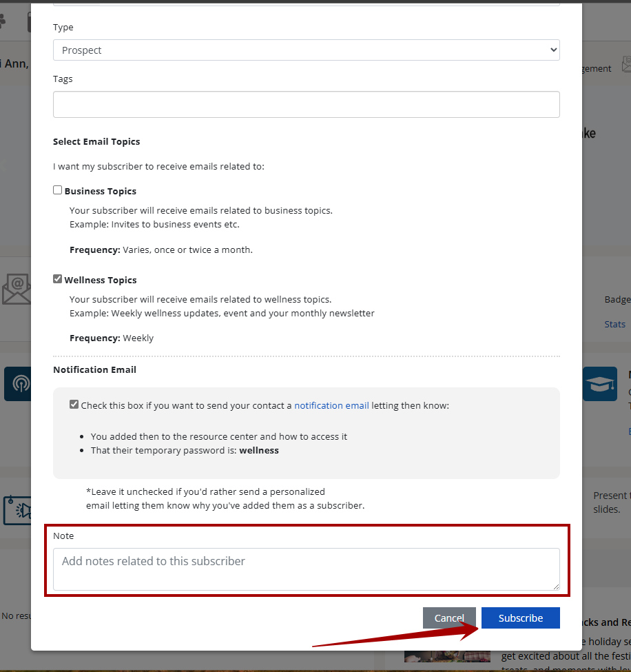Click into the Tags input field

(x=306, y=104)
